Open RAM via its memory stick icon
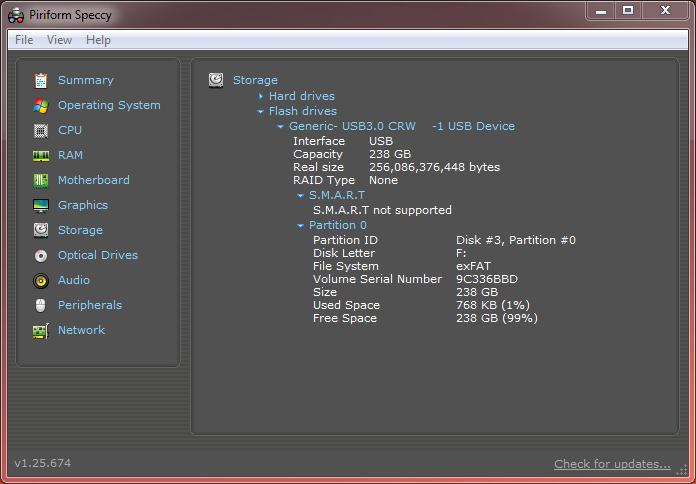Image resolution: width=696 pixels, height=484 pixels. pyautogui.click(x=41, y=156)
